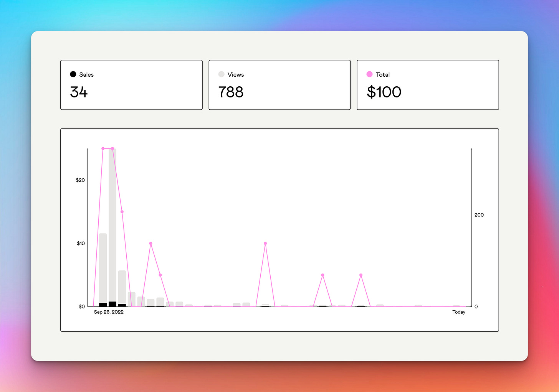Click the Sales stat card
This screenshot has width=559, height=392.
pos(131,85)
